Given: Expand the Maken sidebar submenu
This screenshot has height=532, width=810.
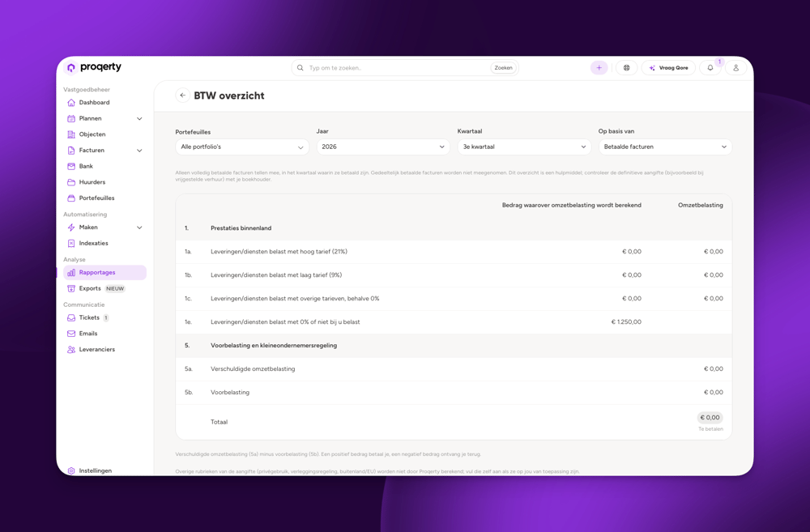Looking at the screenshot, I should click(139, 228).
